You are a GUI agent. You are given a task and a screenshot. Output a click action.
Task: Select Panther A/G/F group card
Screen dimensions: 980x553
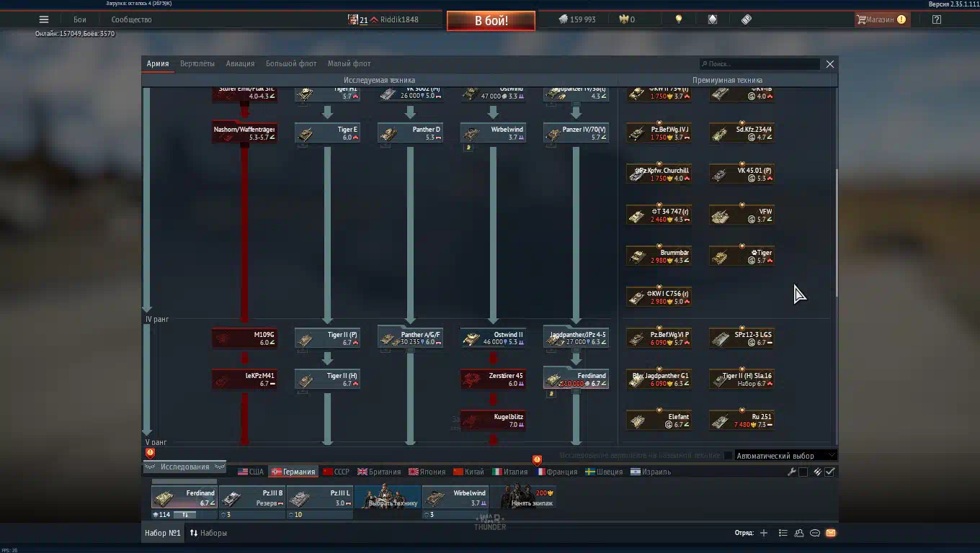[x=410, y=338]
